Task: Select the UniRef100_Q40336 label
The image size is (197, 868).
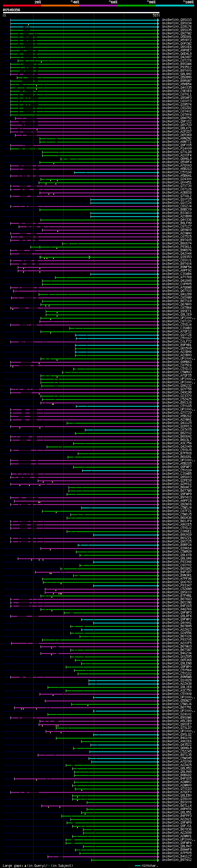Action: (x=176, y=220)
